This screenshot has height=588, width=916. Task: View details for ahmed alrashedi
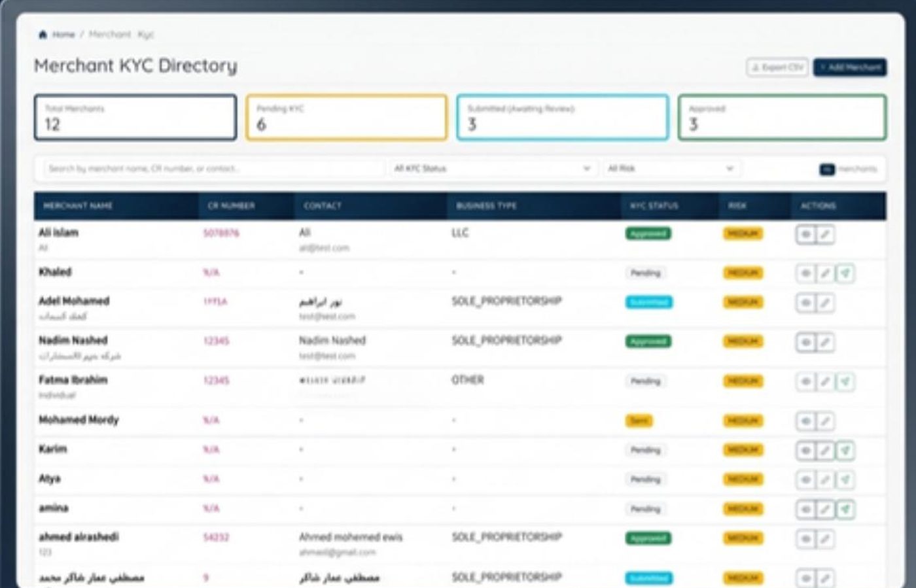[805, 540]
